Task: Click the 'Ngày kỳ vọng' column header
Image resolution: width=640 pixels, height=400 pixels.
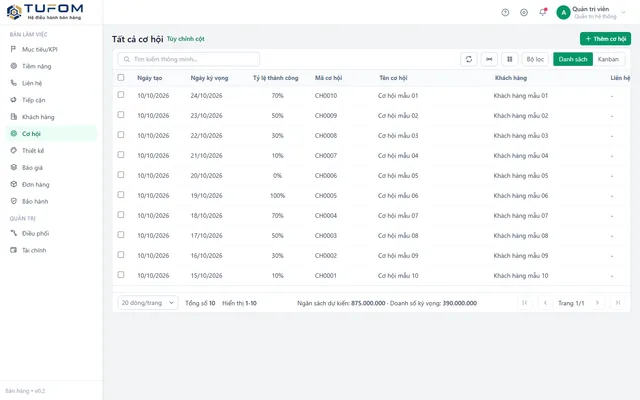Action: [209, 78]
